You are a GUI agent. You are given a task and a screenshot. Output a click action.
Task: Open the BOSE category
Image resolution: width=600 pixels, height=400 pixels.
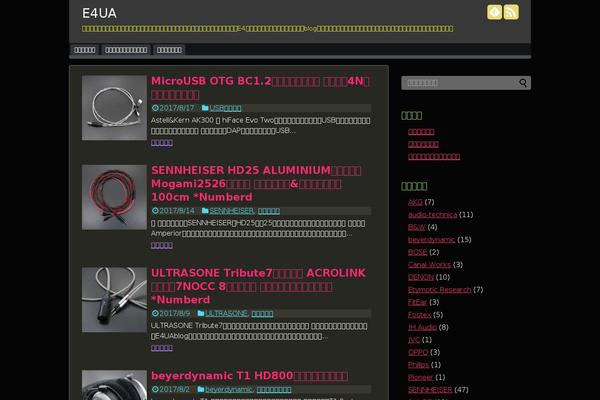click(x=417, y=252)
